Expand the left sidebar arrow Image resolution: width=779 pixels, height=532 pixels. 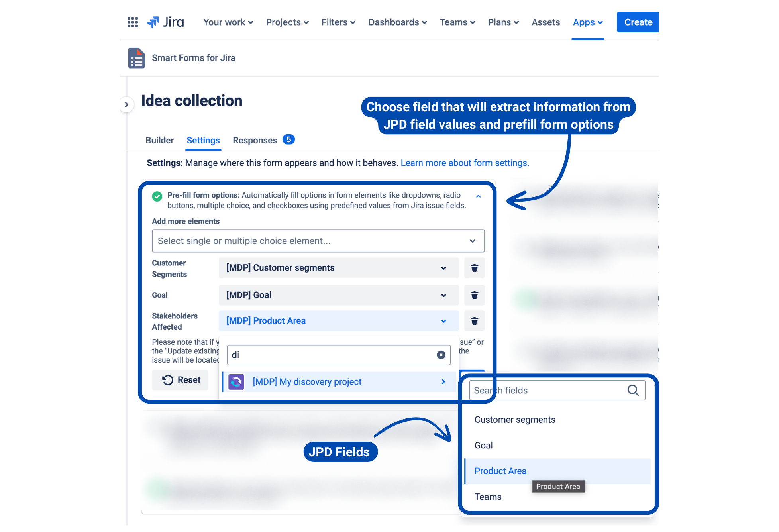click(127, 104)
